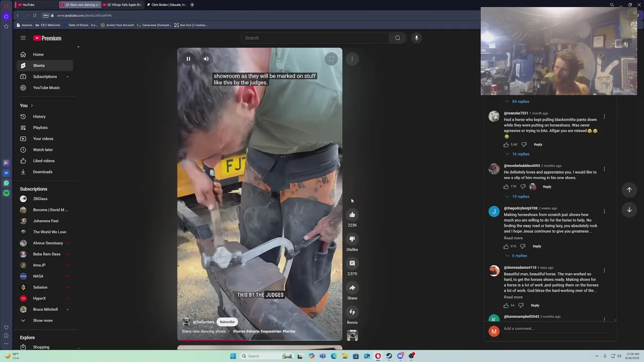Dislike the Short
The height and width of the screenshot is (362, 644).
point(352,239)
